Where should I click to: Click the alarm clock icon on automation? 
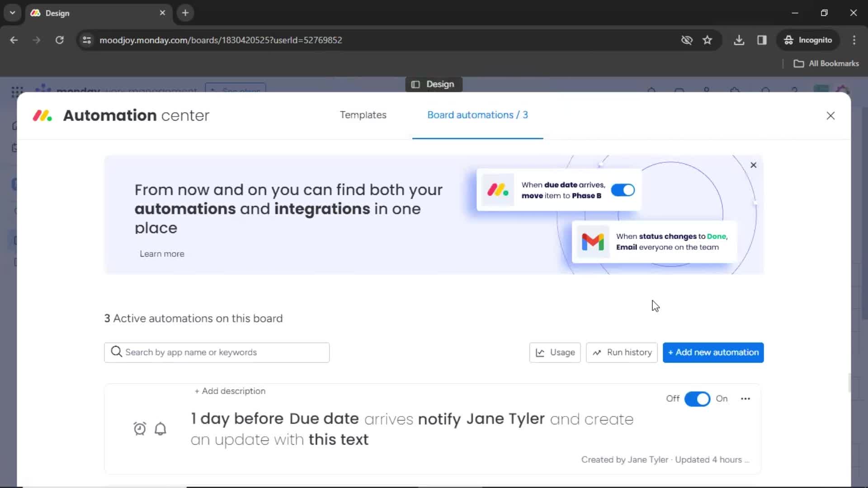click(140, 428)
